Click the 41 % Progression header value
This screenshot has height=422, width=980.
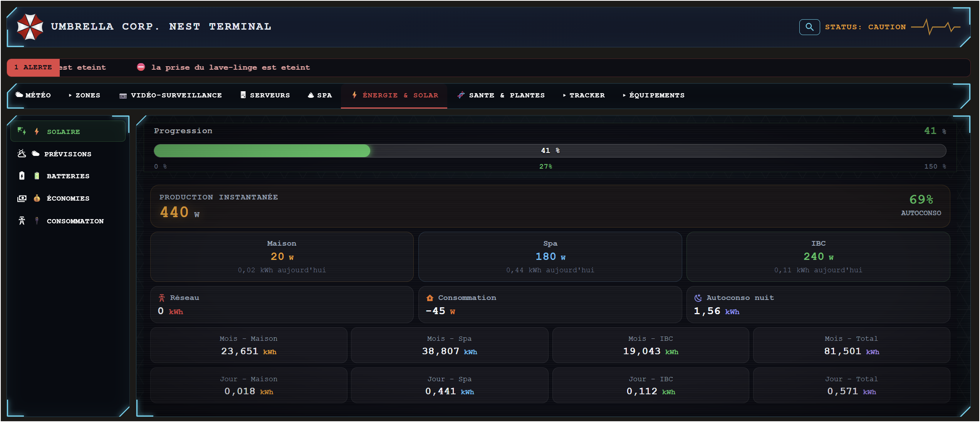[x=935, y=131]
